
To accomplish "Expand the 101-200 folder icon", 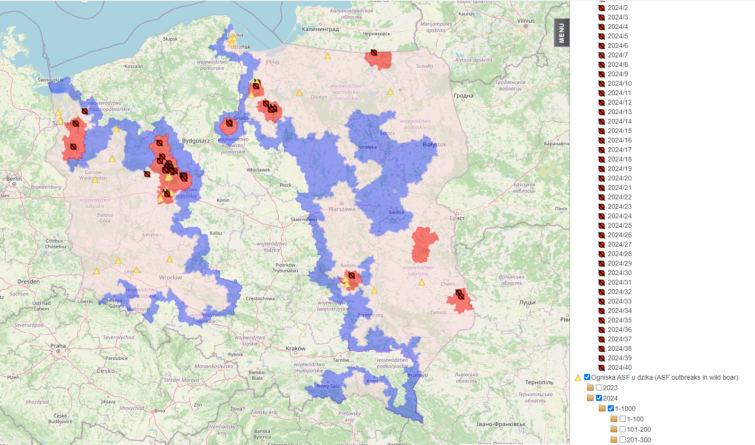I will [x=614, y=429].
